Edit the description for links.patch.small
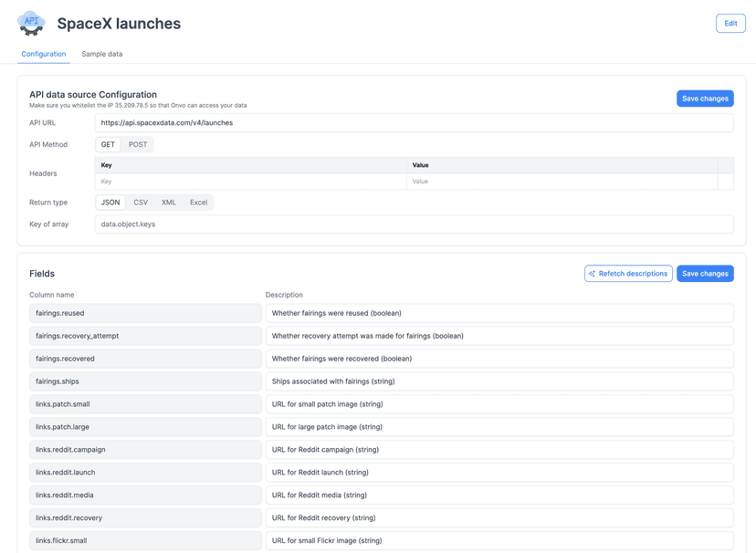Viewport: 756px width, 553px height. [500, 403]
